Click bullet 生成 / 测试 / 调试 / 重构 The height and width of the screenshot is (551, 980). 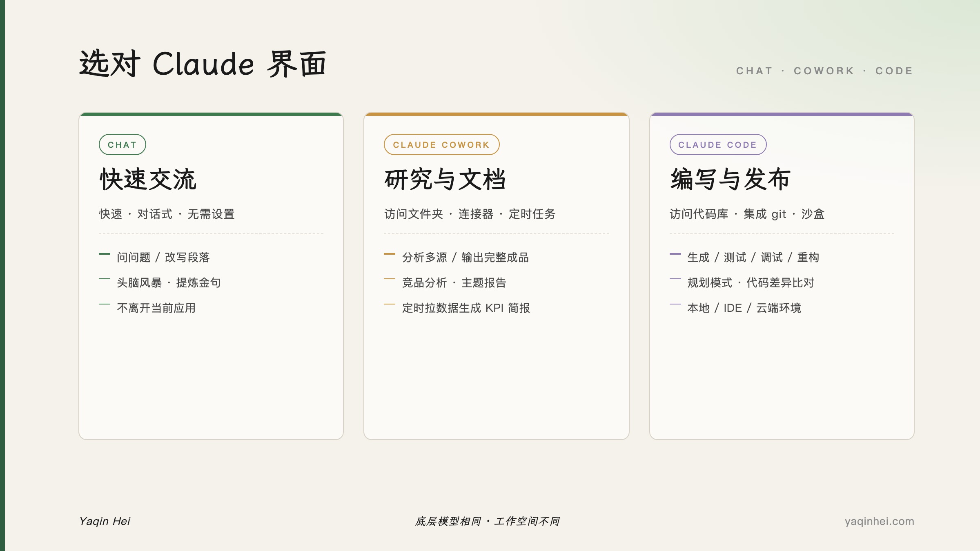pyautogui.click(x=753, y=257)
